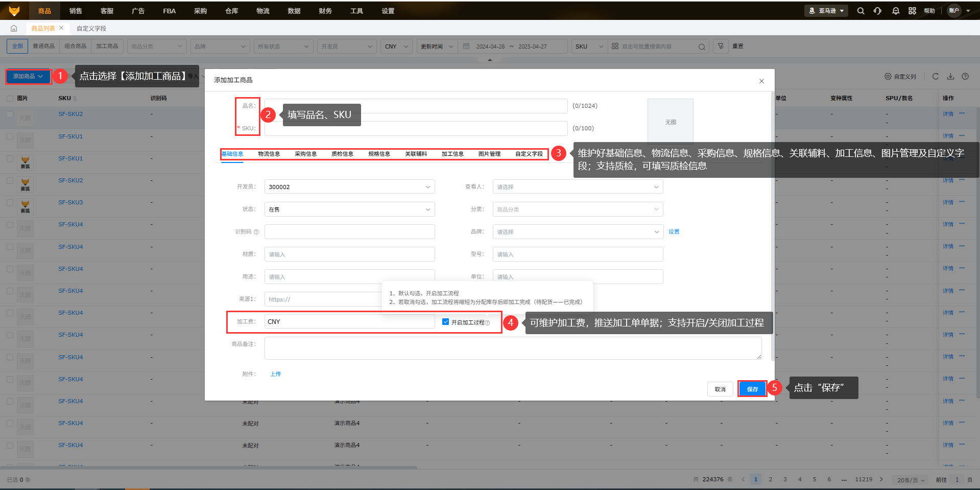Viewport: 980px width, 490px height.
Task: Click the download export icon above the table
Action: [x=950, y=77]
